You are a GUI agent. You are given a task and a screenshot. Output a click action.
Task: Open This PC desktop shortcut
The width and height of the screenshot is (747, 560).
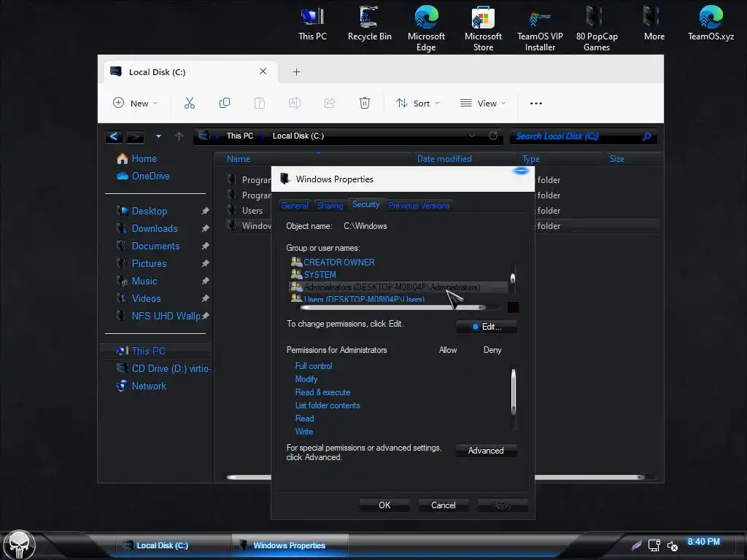312,24
